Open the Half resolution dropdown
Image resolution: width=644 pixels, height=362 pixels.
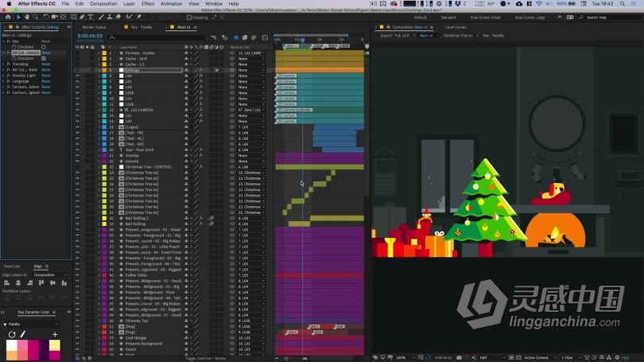click(x=491, y=357)
